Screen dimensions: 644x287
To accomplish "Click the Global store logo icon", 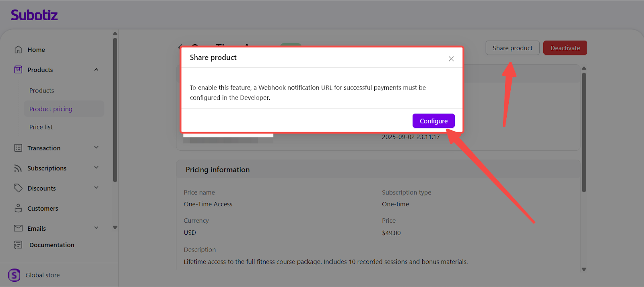I will click(x=14, y=275).
